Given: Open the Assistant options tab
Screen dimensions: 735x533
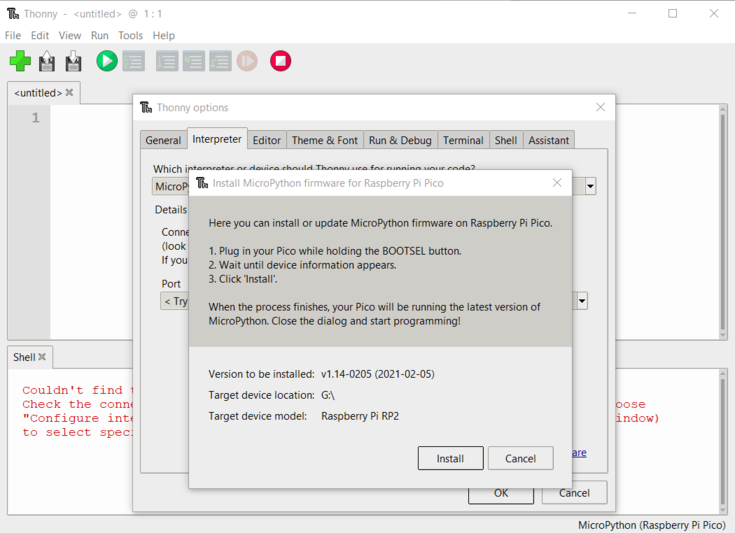Looking at the screenshot, I should pyautogui.click(x=548, y=140).
